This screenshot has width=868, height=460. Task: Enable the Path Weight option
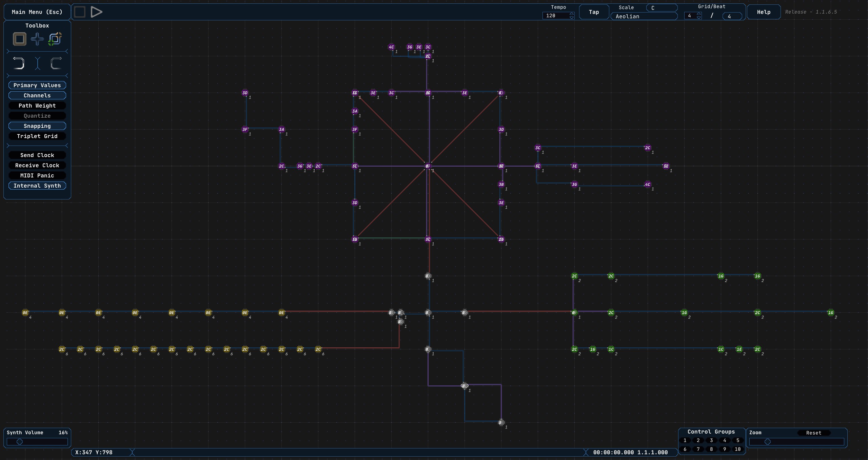tap(37, 106)
